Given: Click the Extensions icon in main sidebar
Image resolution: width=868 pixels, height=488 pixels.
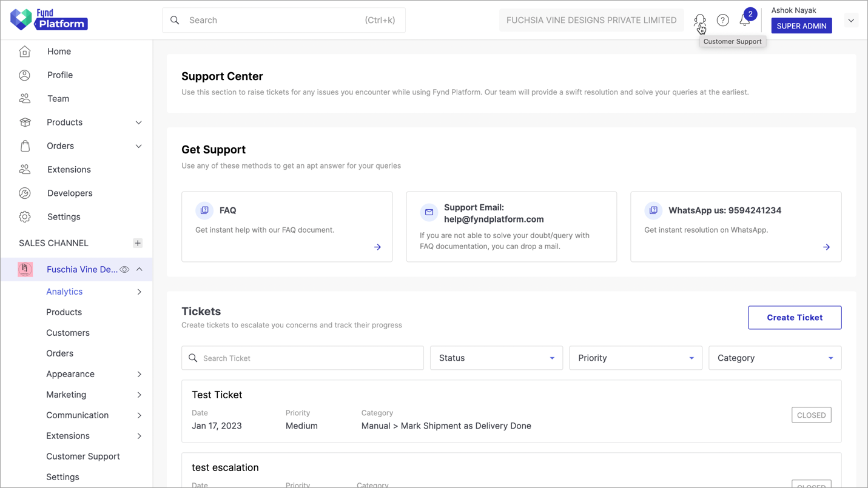Looking at the screenshot, I should [25, 170].
